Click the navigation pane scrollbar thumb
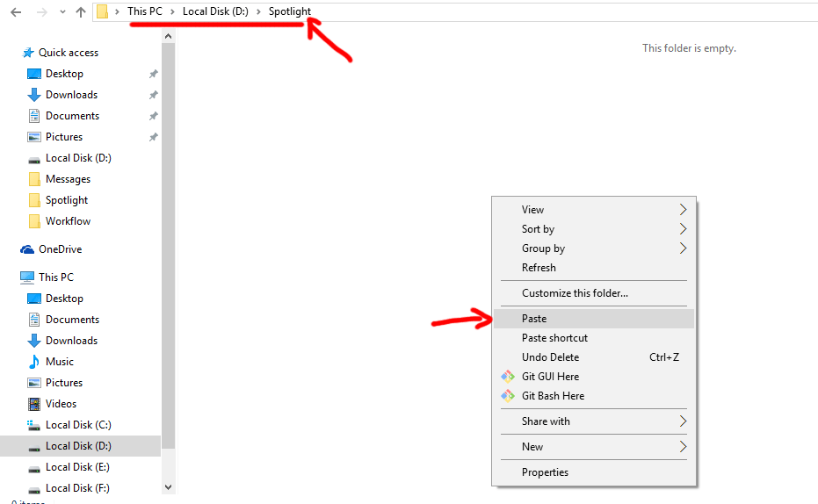This screenshot has height=504, width=818. [168, 245]
